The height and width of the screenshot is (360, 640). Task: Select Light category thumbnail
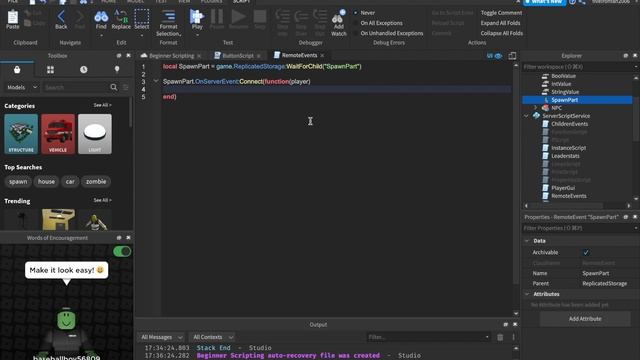[x=95, y=134]
